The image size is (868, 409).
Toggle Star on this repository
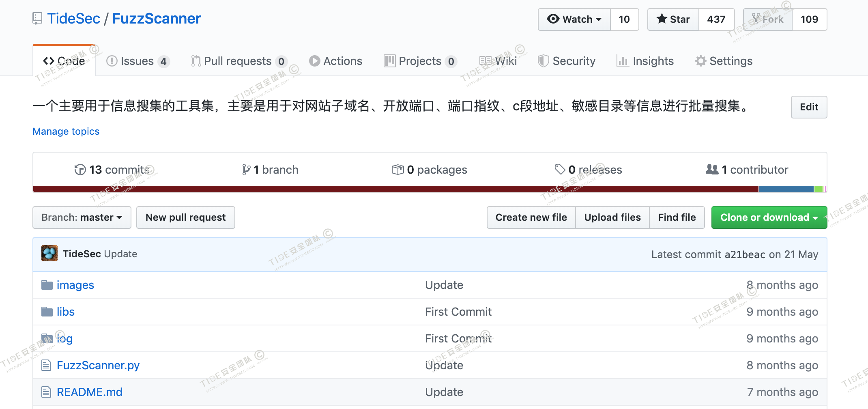(673, 19)
